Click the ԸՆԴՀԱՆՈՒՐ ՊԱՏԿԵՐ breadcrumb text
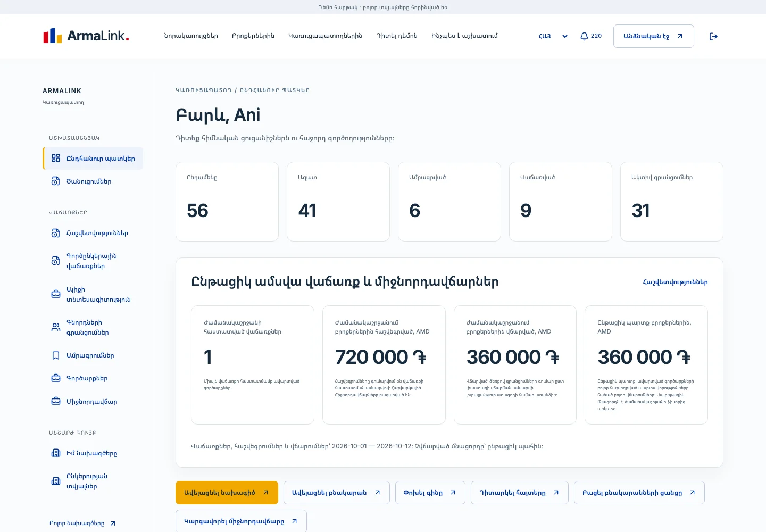 [x=274, y=90]
